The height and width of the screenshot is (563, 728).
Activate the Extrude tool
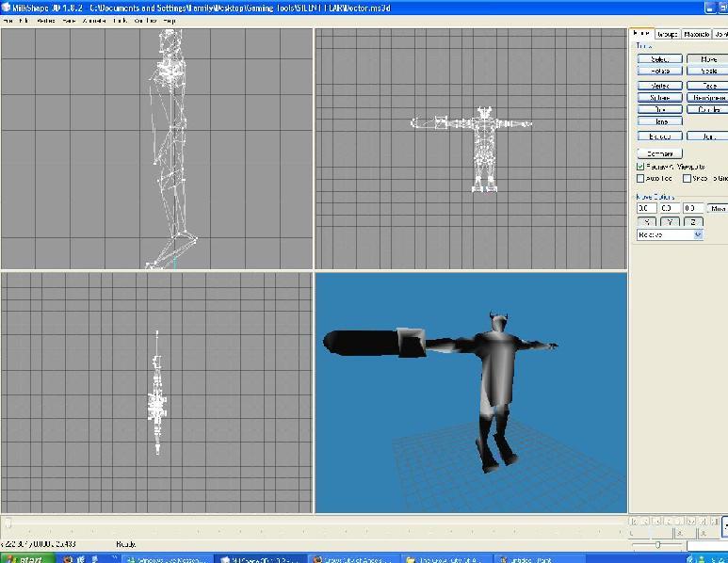click(x=659, y=137)
